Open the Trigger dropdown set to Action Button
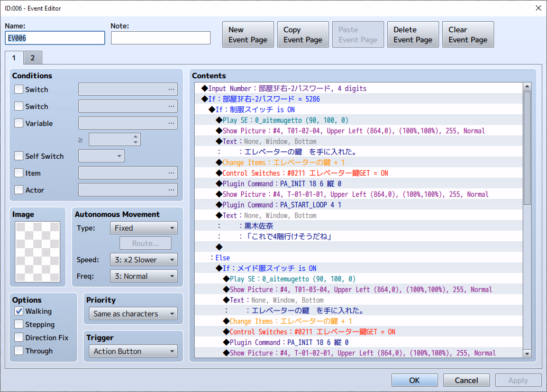The image size is (547, 392). coord(133,351)
